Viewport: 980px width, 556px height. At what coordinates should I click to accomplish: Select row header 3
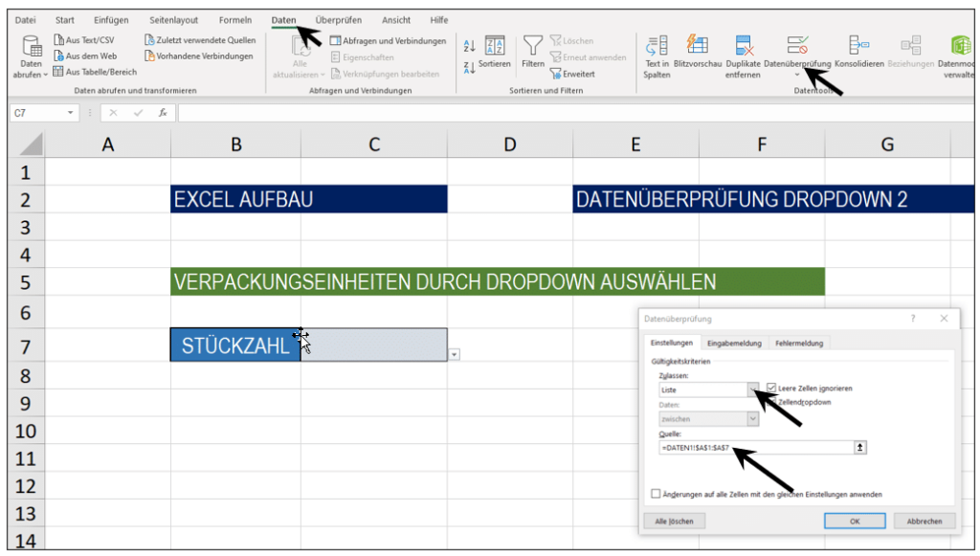[26, 227]
